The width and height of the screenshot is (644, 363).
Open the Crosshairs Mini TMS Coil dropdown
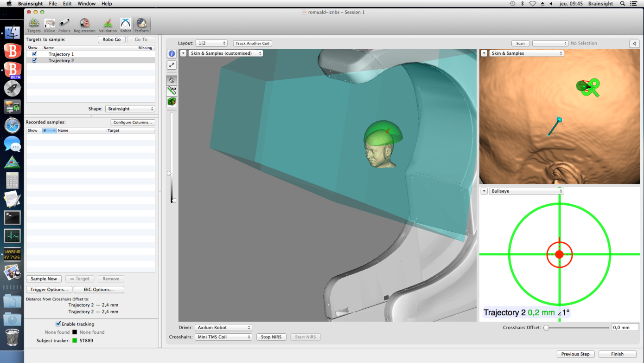click(223, 337)
